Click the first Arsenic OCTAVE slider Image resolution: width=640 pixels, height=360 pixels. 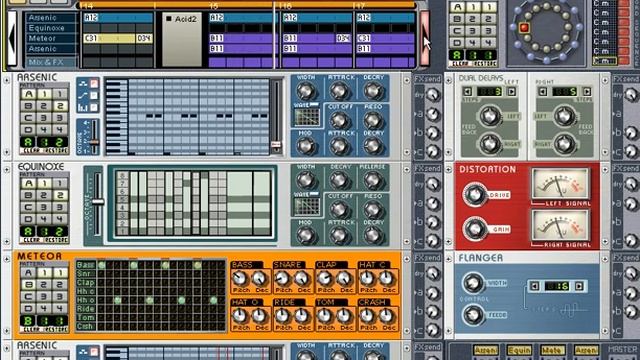94,142
